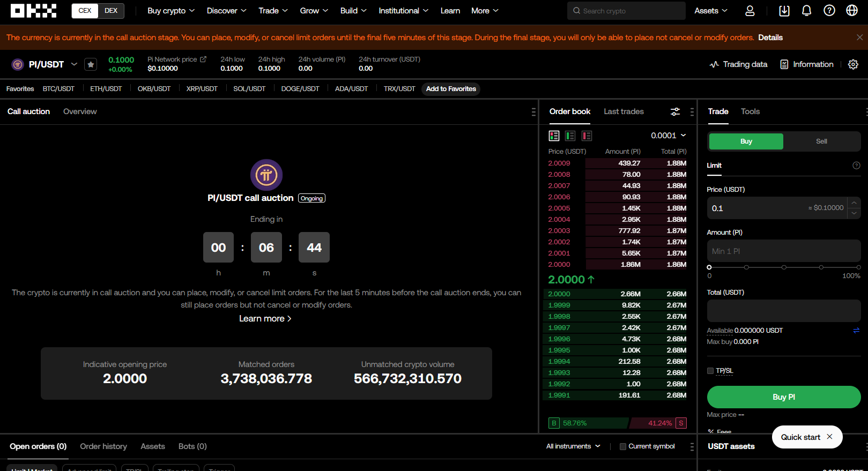
Task: Click the amount slider handle at 0
Action: [x=709, y=267]
